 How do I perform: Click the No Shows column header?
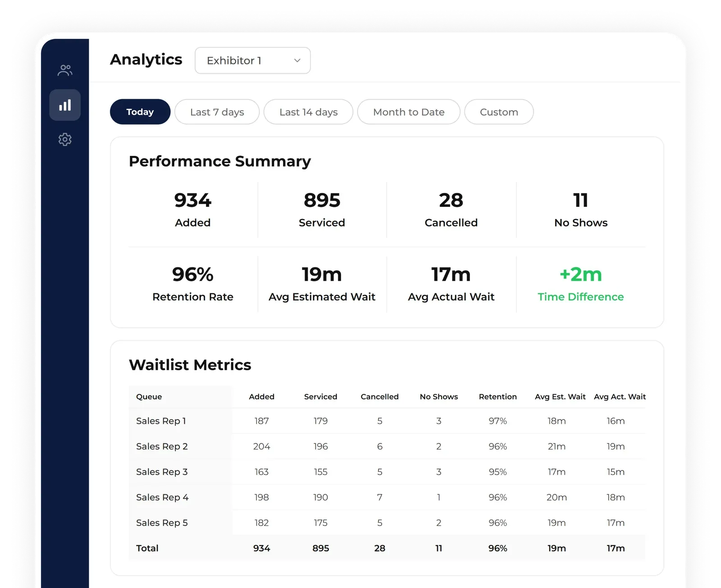(439, 397)
